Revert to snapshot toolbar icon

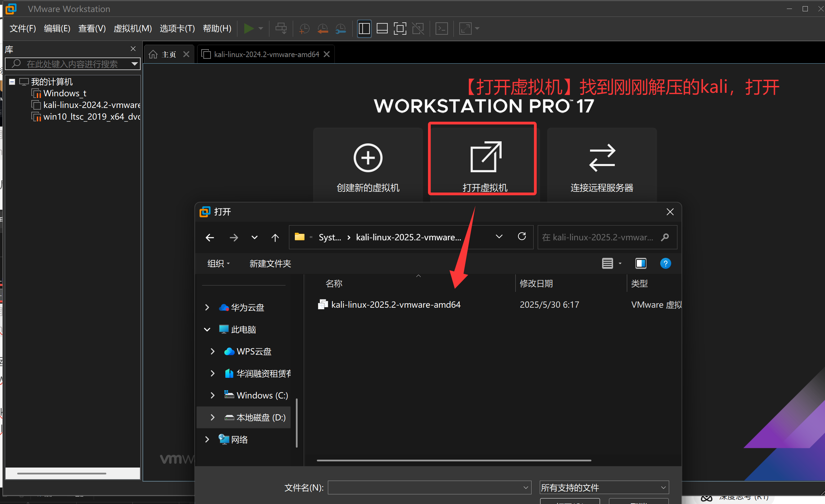(x=322, y=29)
